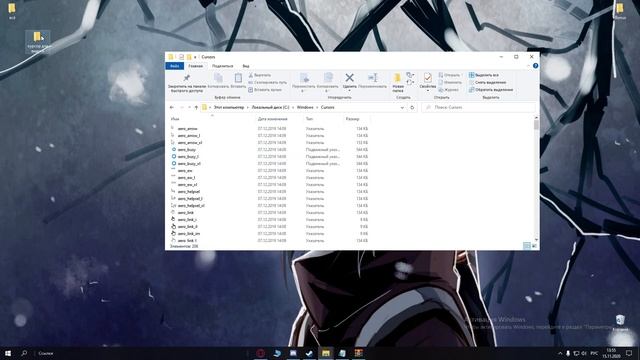Screen dimensions: 640x360
Task: Click 'Windows' in the address breadcrumb
Action: click(x=305, y=107)
